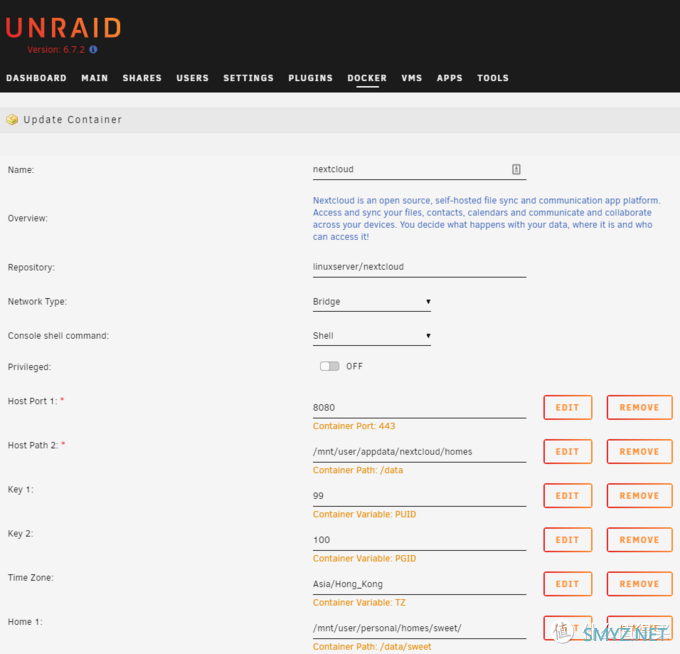This screenshot has height=654, width=680.
Task: Click the 'Container Path: /data/sweet' text
Action: pyautogui.click(x=372, y=647)
